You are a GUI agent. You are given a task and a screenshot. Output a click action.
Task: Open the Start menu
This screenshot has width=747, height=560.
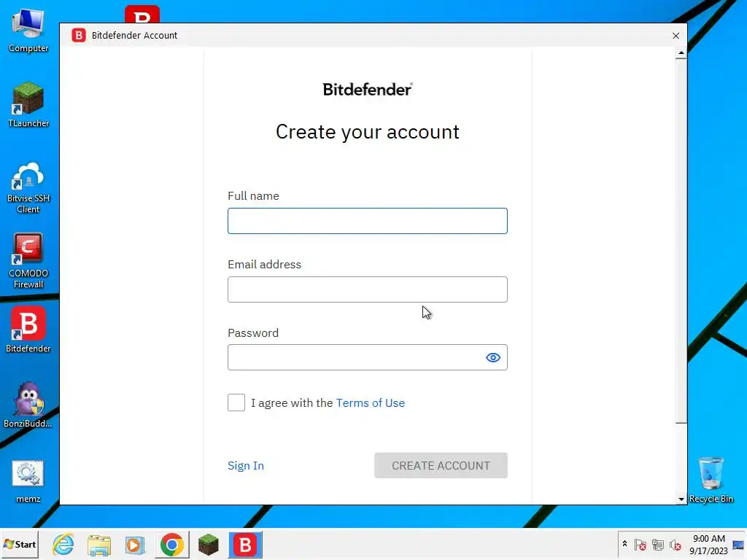coord(20,544)
